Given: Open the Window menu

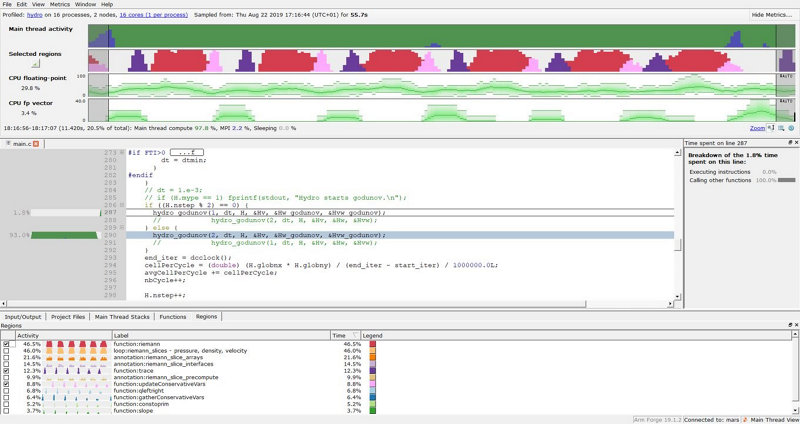Looking at the screenshot, I should click(85, 4).
